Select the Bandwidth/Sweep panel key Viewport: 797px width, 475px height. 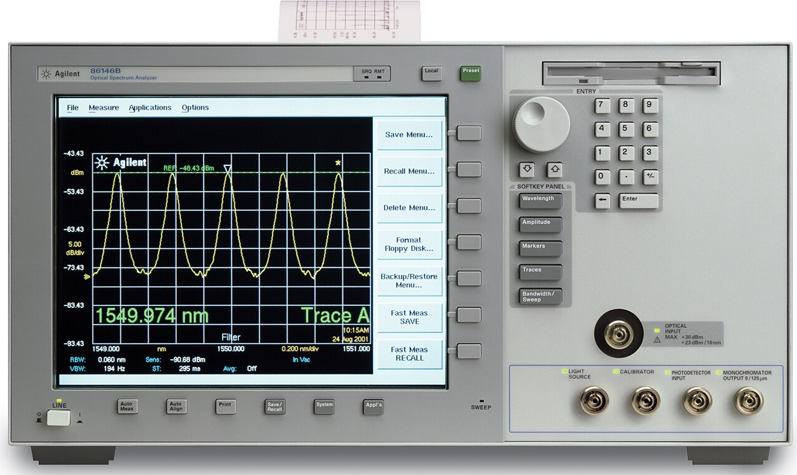coord(540,297)
